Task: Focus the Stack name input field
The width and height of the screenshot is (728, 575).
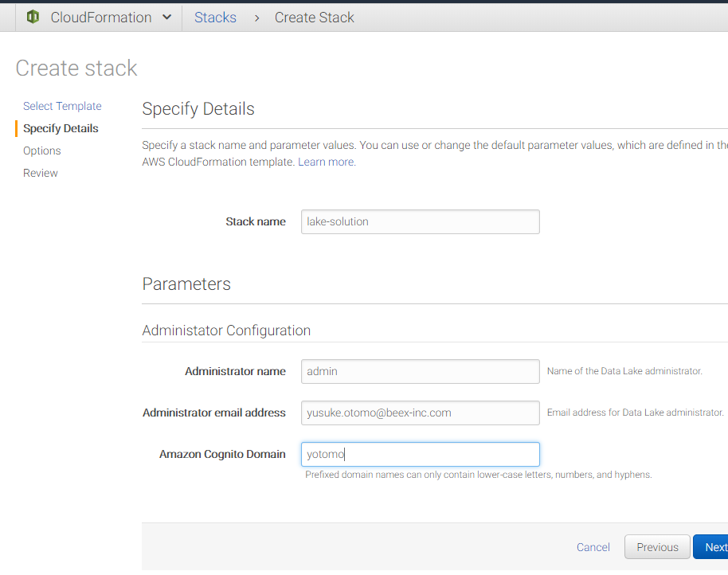Action: (x=421, y=222)
